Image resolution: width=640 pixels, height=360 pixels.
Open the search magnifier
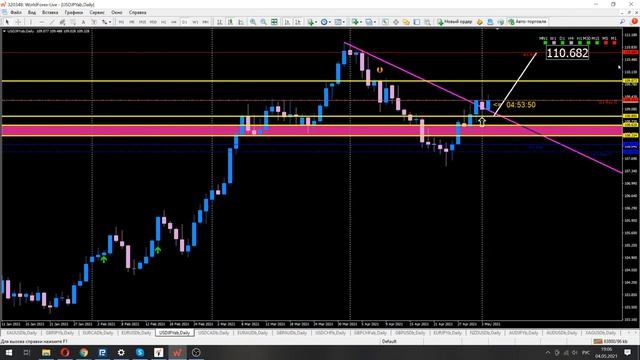click(622, 22)
